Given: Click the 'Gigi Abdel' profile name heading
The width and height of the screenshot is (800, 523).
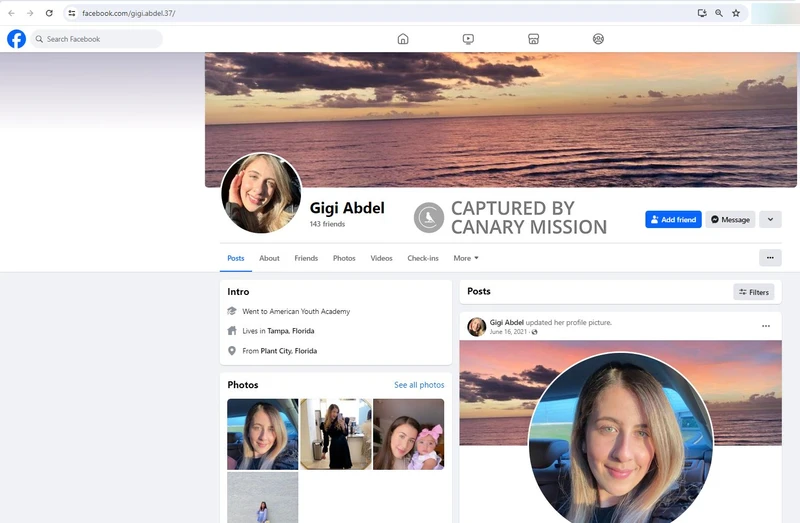Looking at the screenshot, I should [347, 208].
